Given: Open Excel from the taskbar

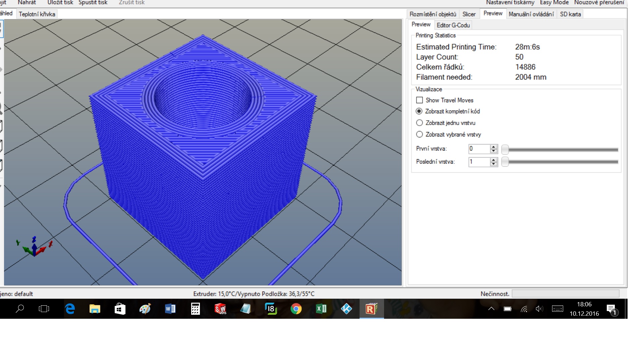Looking at the screenshot, I should 321,309.
